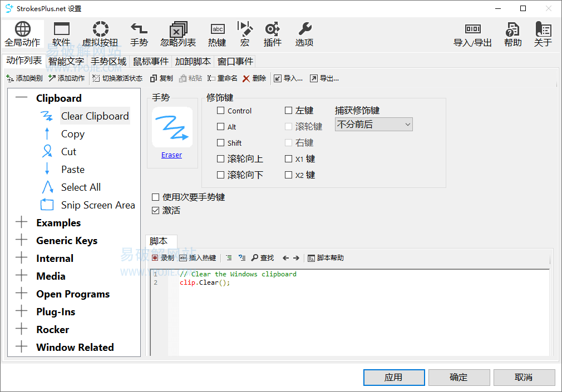This screenshot has height=392, width=562.
Task: Open the 软件 applications section
Action: (61, 34)
